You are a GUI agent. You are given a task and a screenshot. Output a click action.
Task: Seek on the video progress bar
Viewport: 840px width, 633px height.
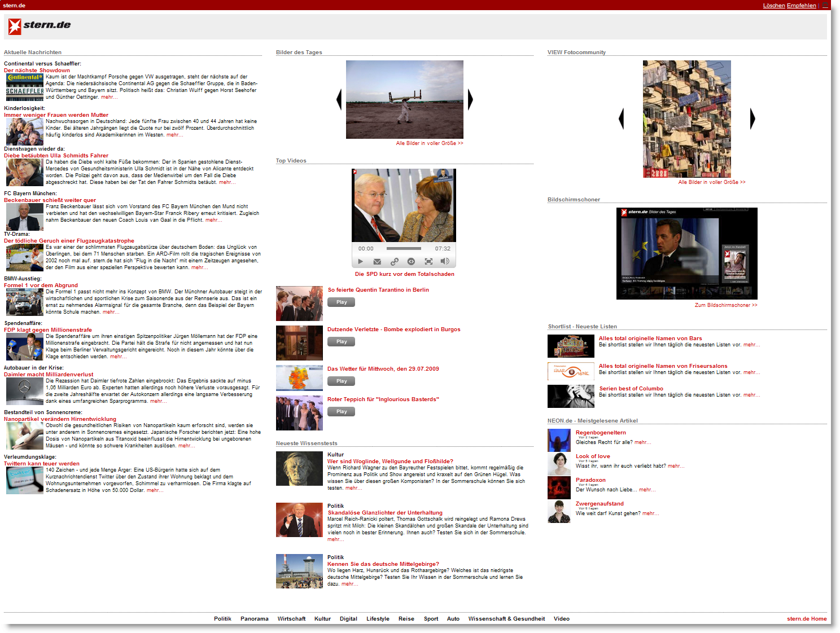click(404, 248)
